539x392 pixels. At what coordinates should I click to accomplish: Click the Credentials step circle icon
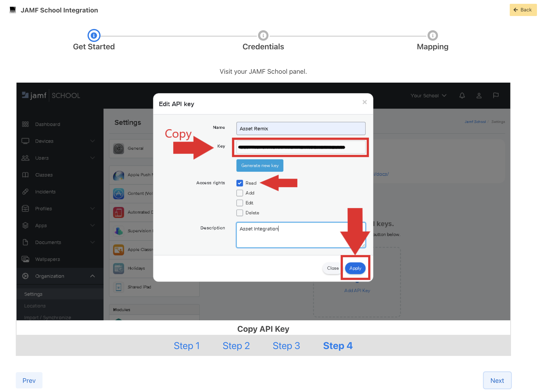pyautogui.click(x=263, y=36)
